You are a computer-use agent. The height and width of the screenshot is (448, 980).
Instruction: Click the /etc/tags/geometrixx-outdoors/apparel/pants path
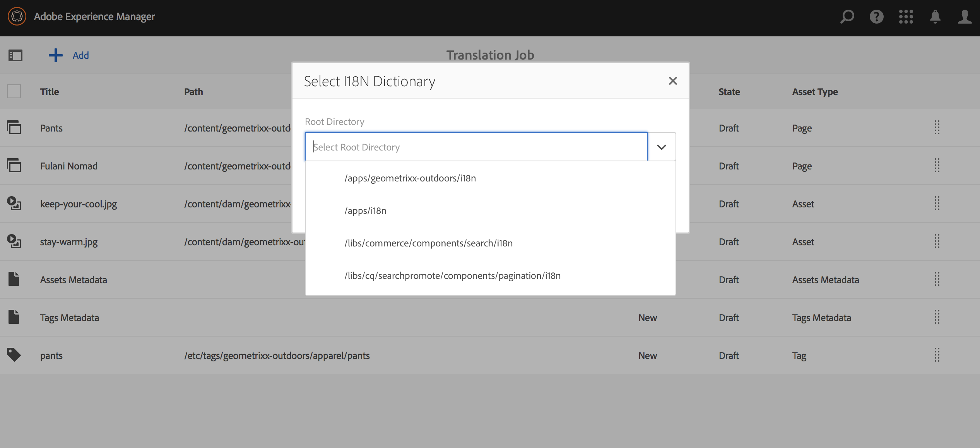click(x=277, y=356)
